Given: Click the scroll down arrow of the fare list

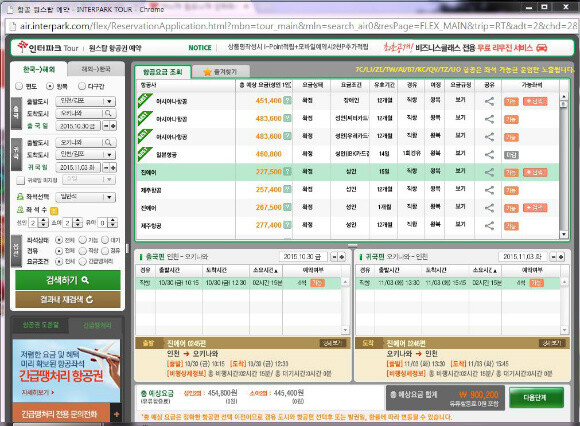Looking at the screenshot, I should pyautogui.click(x=564, y=234).
